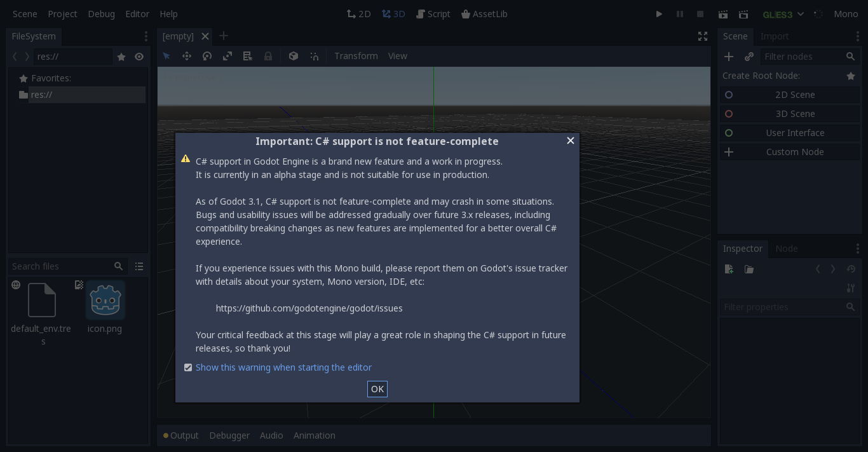Click OK to dismiss the C# warning
The height and width of the screenshot is (452, 868).
tap(377, 389)
